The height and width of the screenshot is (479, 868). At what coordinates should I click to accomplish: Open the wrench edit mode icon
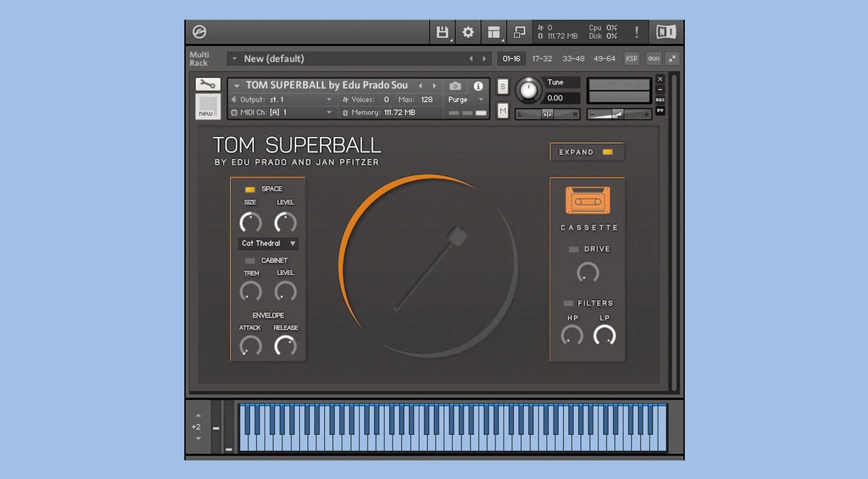207,85
